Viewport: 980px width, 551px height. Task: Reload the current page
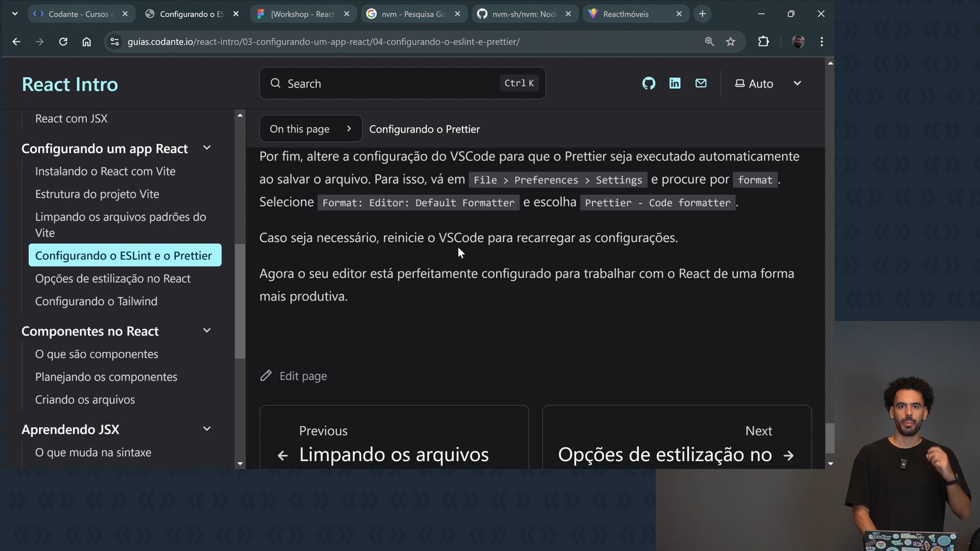(63, 42)
